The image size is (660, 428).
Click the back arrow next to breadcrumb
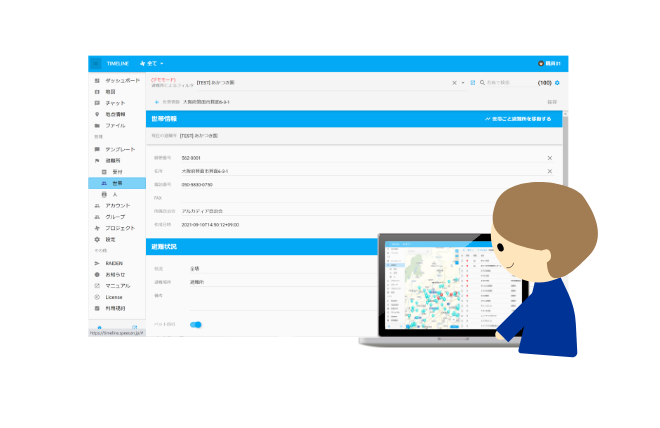[x=157, y=102]
